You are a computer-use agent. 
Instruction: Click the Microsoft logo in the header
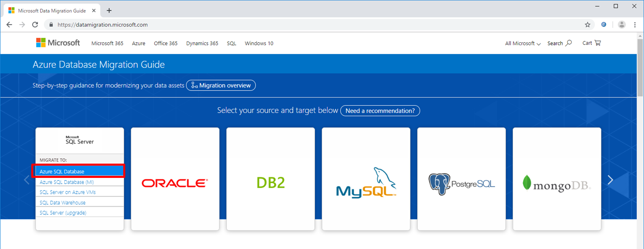click(58, 43)
